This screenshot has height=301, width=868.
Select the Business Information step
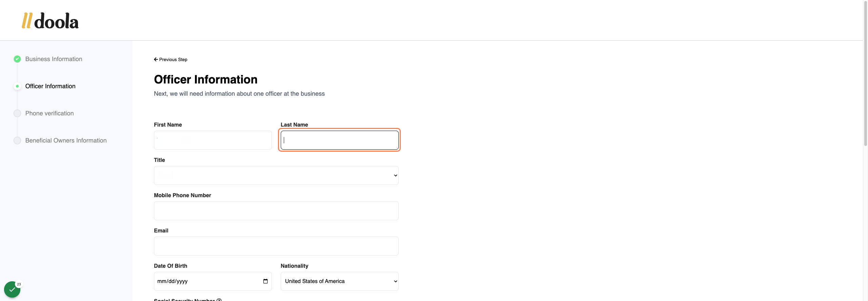coord(54,59)
